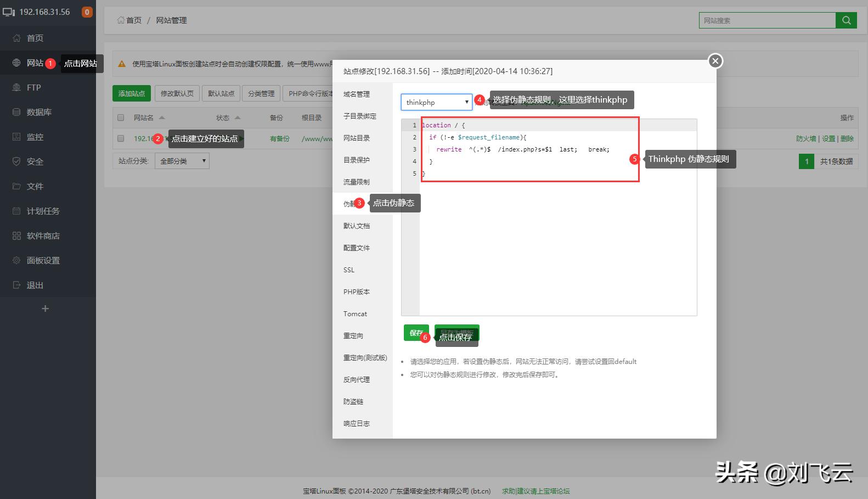Click the 防火墙 link in site row
868x499 pixels.
[806, 138]
